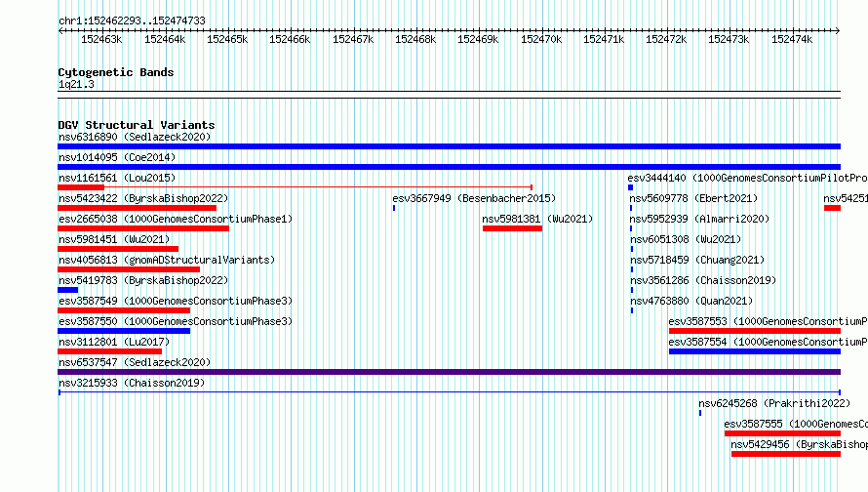Select nsv3561286 (Chaisson2019) label

tap(703, 280)
